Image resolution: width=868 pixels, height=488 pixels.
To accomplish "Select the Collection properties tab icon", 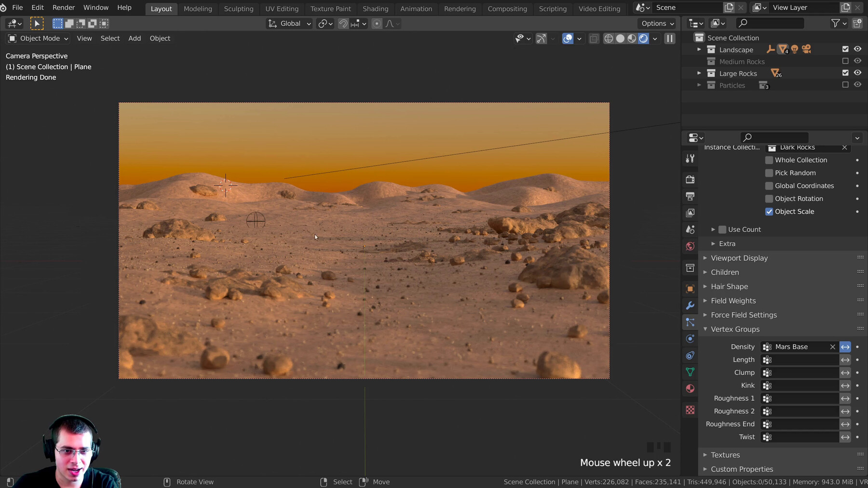I will (x=690, y=267).
